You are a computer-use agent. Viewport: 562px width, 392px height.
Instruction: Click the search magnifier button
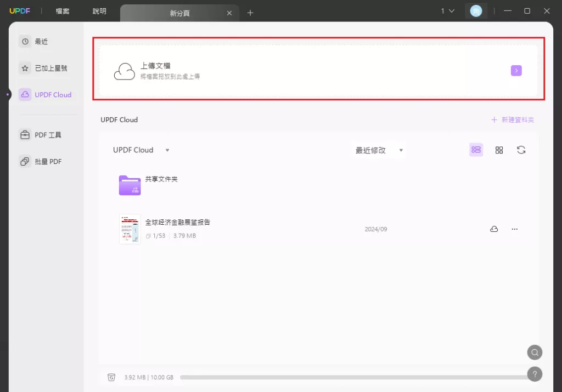pyautogui.click(x=535, y=353)
